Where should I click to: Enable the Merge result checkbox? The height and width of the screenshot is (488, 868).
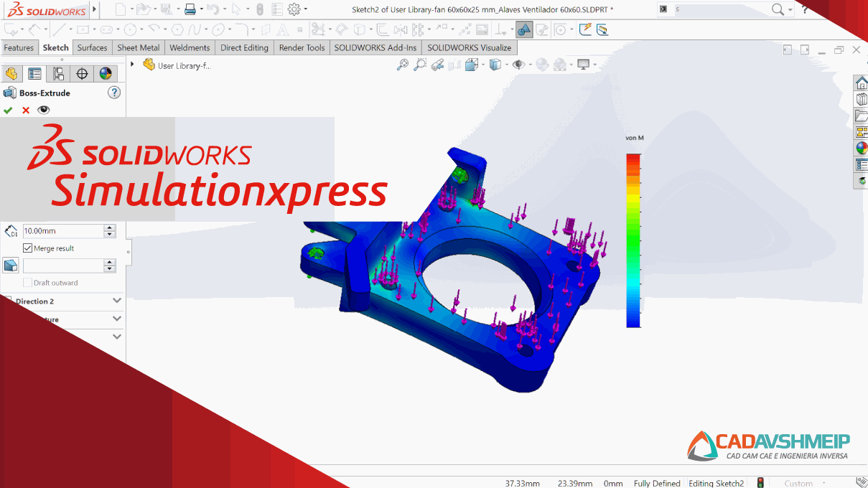pyautogui.click(x=27, y=248)
